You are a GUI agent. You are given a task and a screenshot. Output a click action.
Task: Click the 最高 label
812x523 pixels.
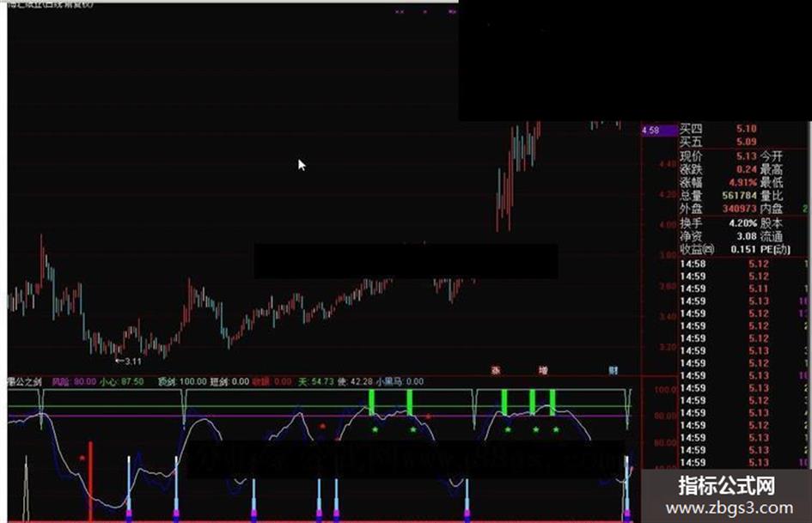772,169
